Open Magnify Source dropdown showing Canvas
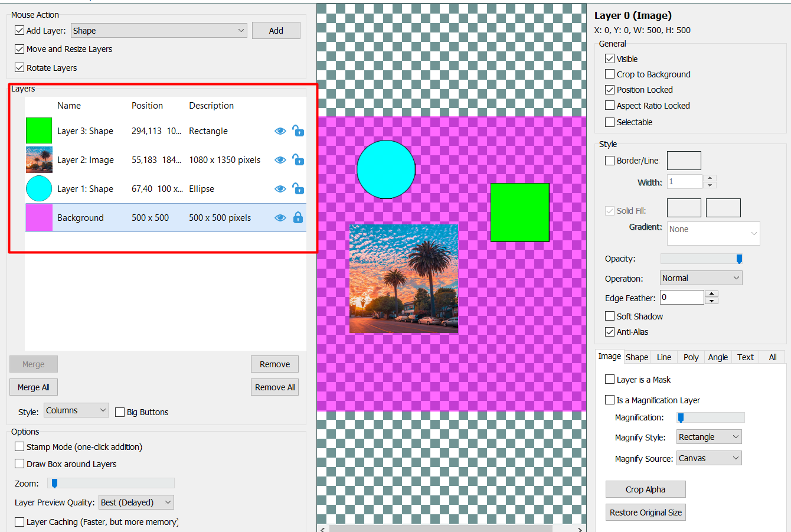The image size is (791, 532). (709, 458)
